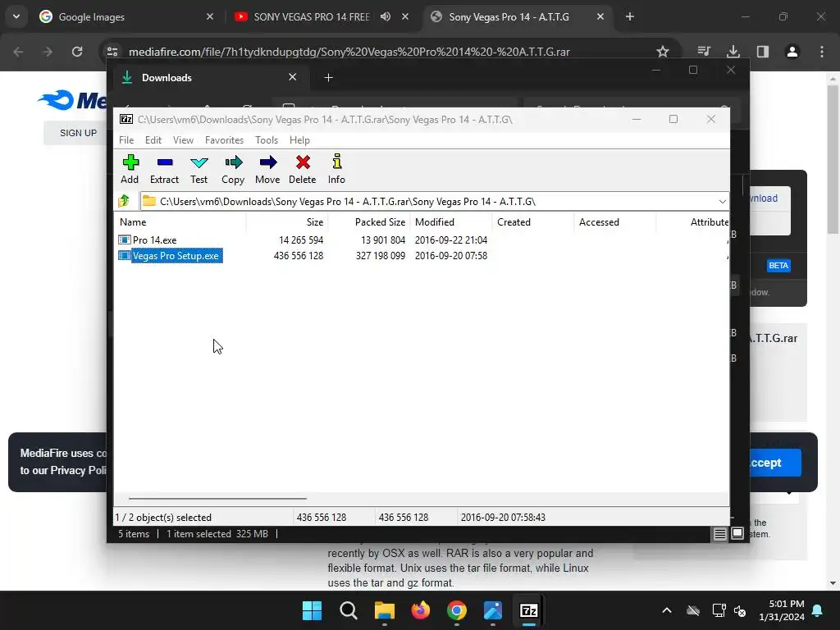
Task: Click the red Delete icon
Action: 303,169
